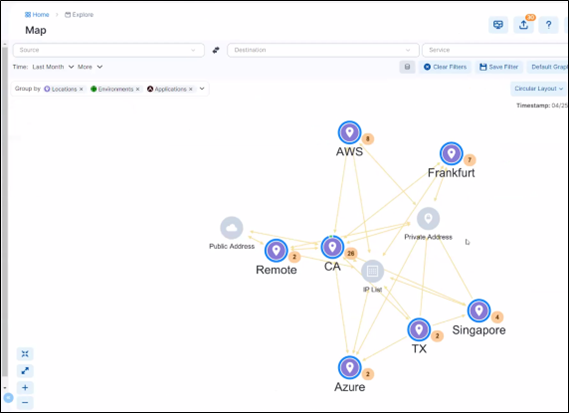Swap source and destination filter icon
The height and width of the screenshot is (413, 569).
[x=216, y=50]
